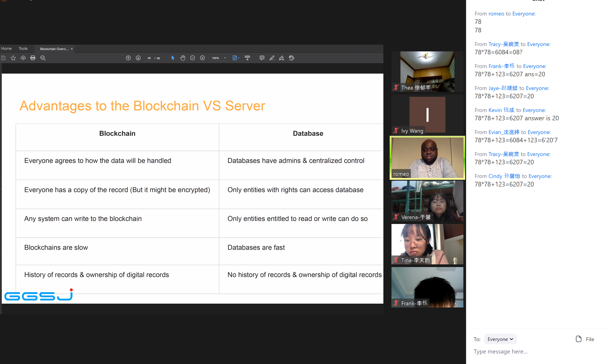Open the find text magnifier tool
The height and width of the screenshot is (364, 609).
click(x=43, y=58)
